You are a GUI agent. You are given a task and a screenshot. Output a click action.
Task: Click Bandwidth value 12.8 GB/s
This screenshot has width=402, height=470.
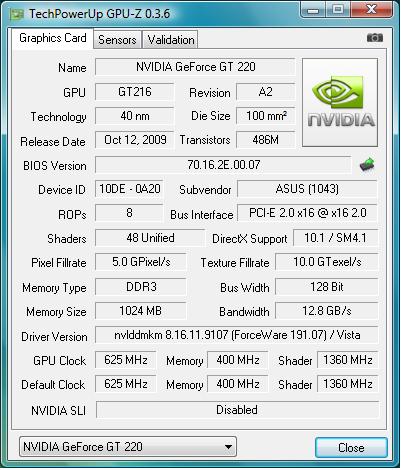(327, 311)
